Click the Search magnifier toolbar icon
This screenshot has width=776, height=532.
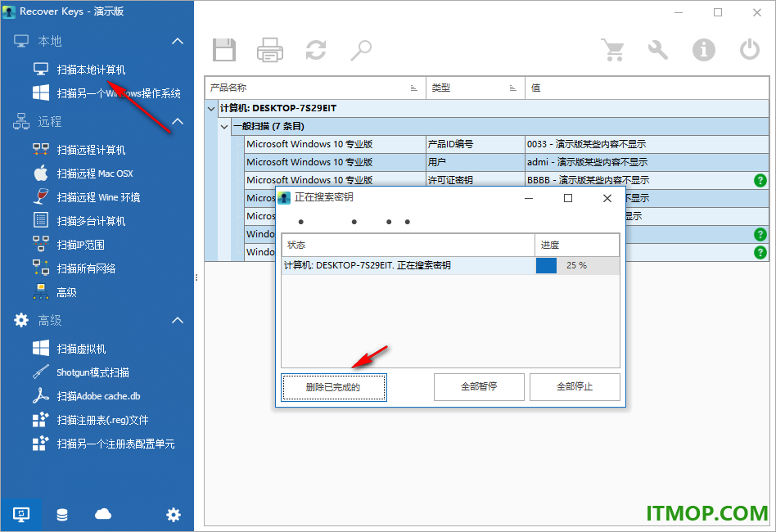point(361,50)
